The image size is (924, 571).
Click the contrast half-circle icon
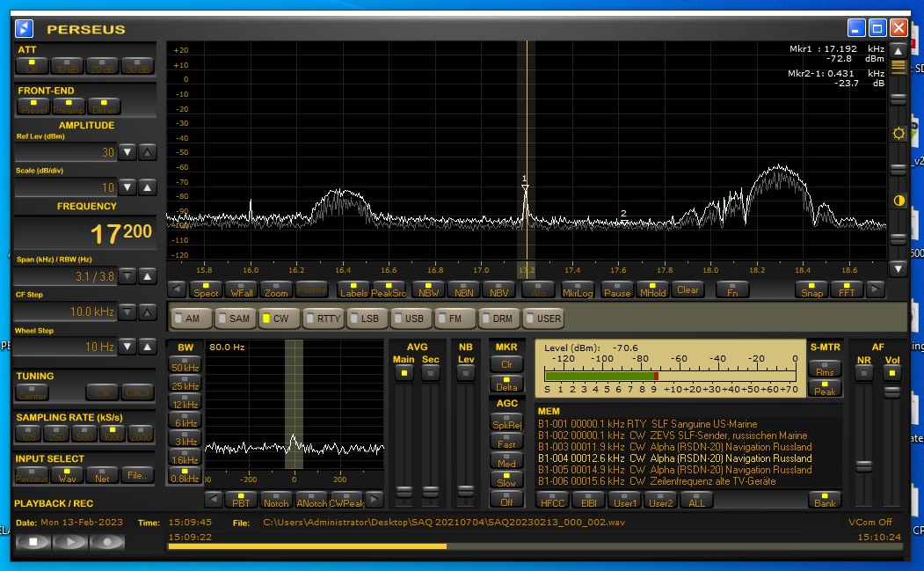(x=899, y=201)
